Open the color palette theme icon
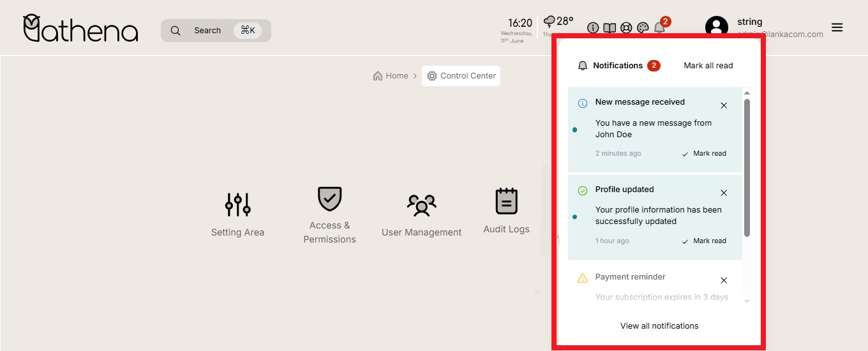868x351 pixels. 643,28
